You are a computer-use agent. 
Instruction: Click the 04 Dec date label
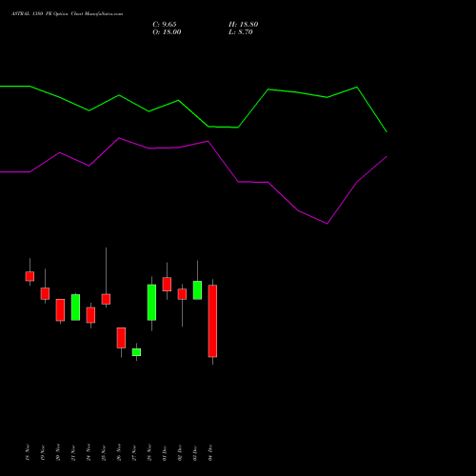click(x=210, y=452)
